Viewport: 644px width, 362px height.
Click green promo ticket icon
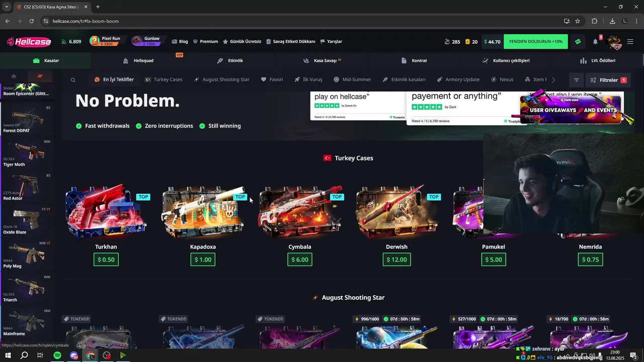[x=578, y=42]
